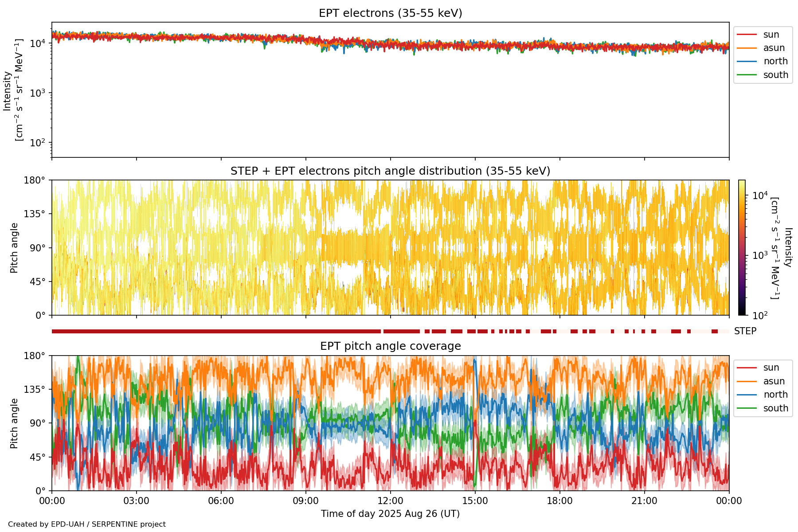
Task: Click the 'STEP' label right of the red bar
Action: [745, 331]
